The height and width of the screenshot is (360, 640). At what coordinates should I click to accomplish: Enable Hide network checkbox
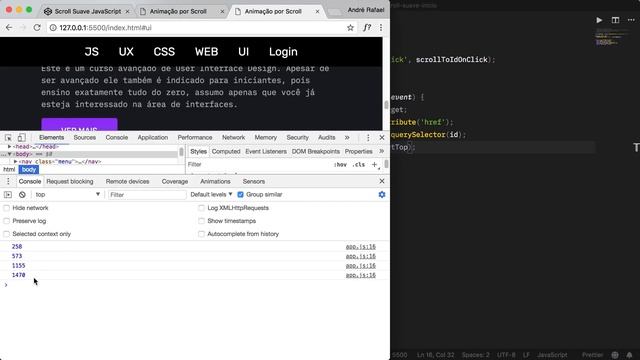pyautogui.click(x=7, y=208)
